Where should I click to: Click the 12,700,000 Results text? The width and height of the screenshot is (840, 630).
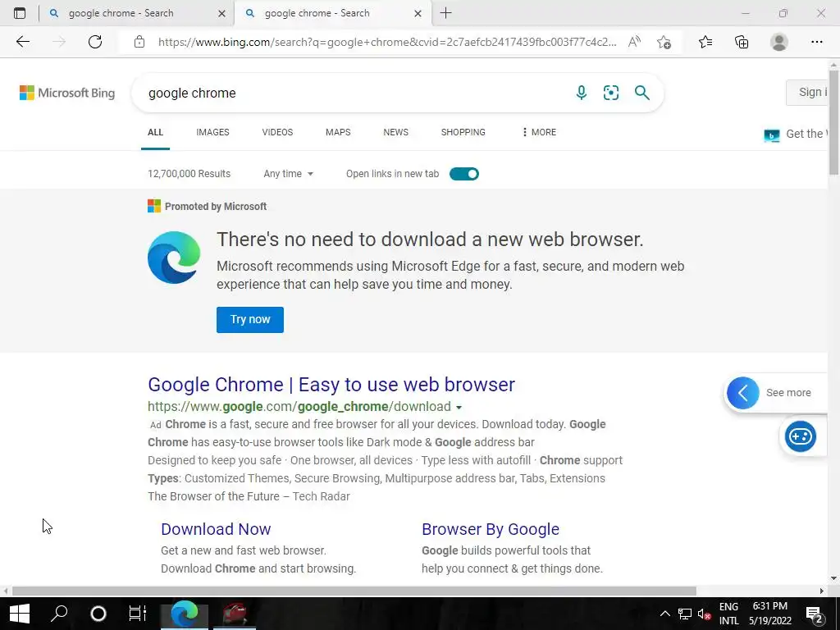pyautogui.click(x=189, y=174)
